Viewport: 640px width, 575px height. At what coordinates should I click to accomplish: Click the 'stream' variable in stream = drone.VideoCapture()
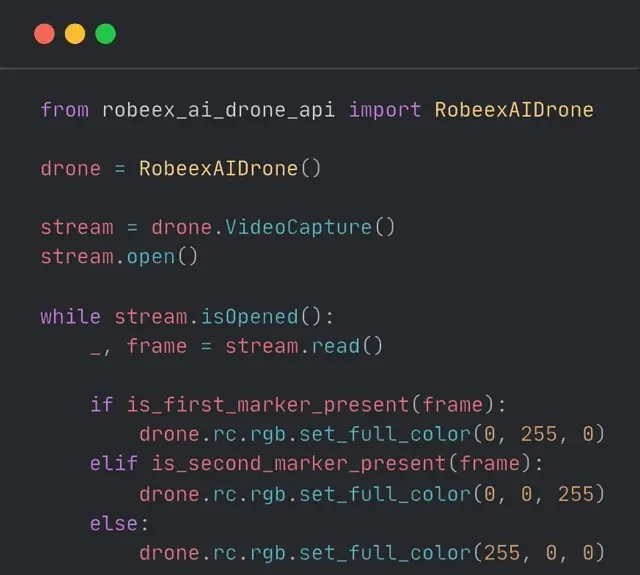(x=77, y=227)
